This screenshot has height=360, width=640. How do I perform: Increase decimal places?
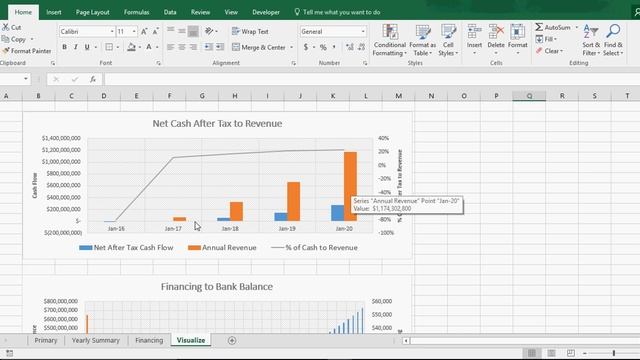349,47
